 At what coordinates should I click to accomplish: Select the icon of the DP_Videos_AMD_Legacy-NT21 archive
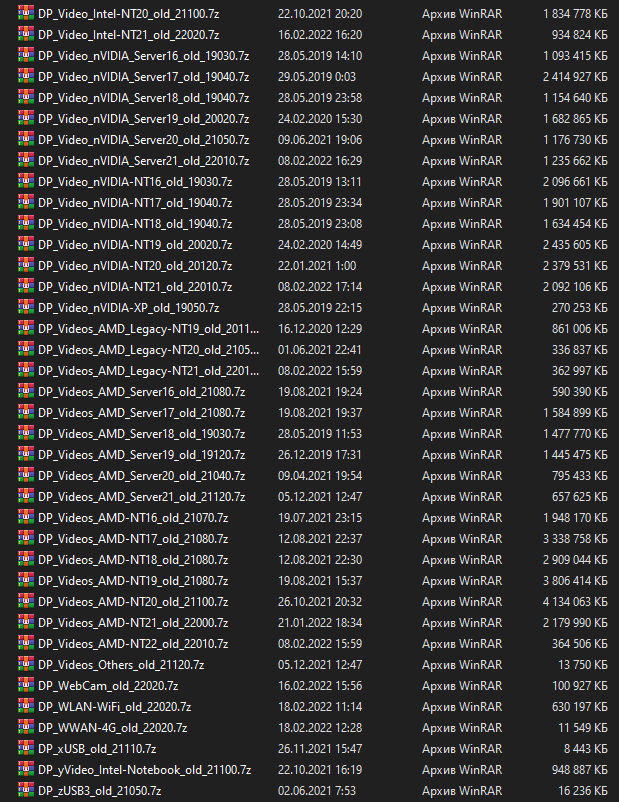click(x=26, y=370)
